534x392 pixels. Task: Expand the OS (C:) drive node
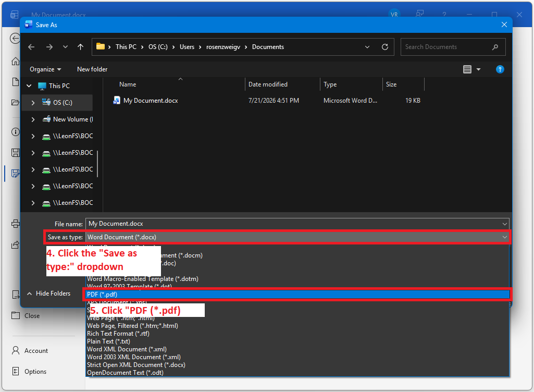[x=33, y=103]
